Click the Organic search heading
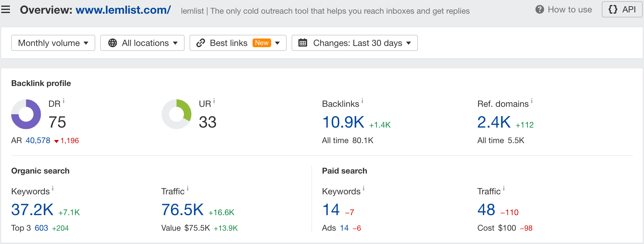 coord(40,171)
